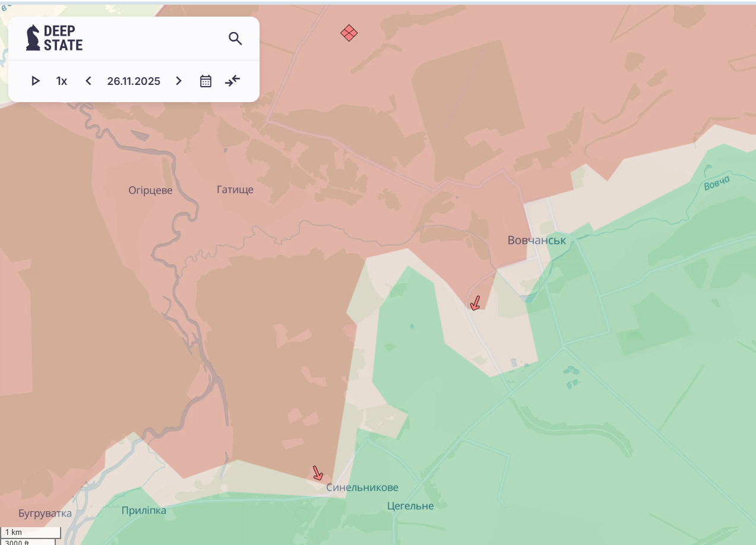Click the 26.11.2025 date label
The width and height of the screenshot is (756, 545).
[134, 81]
